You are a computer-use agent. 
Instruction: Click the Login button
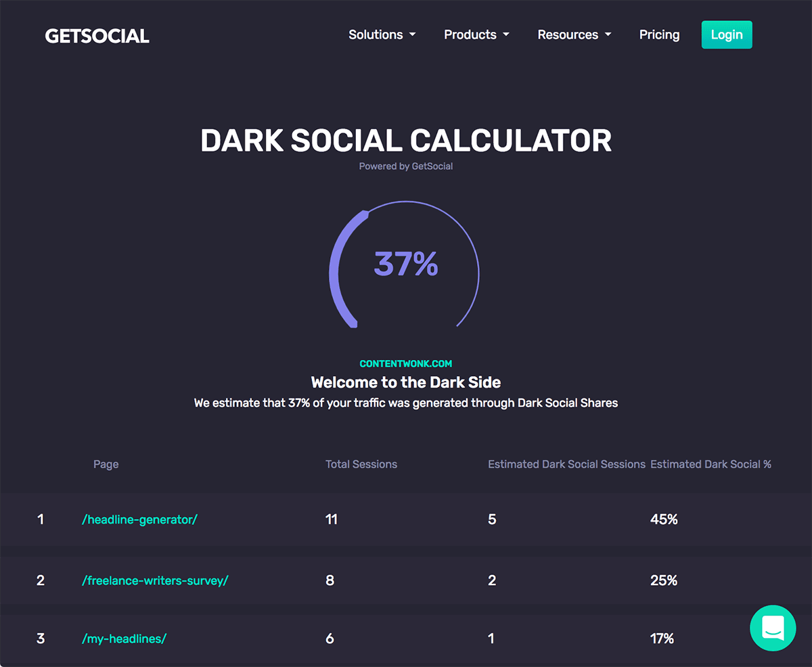(727, 34)
